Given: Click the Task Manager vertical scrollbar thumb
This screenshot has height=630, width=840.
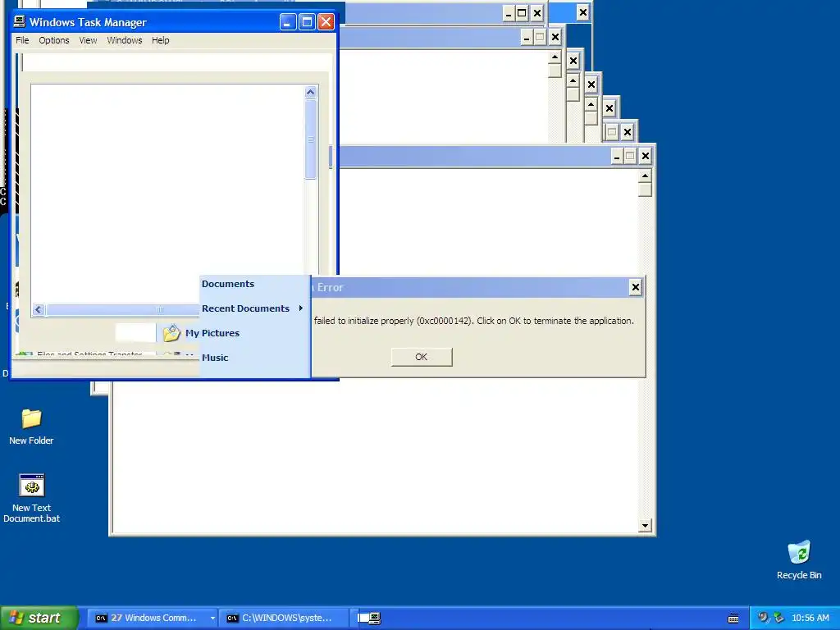Looking at the screenshot, I should (x=310, y=139).
